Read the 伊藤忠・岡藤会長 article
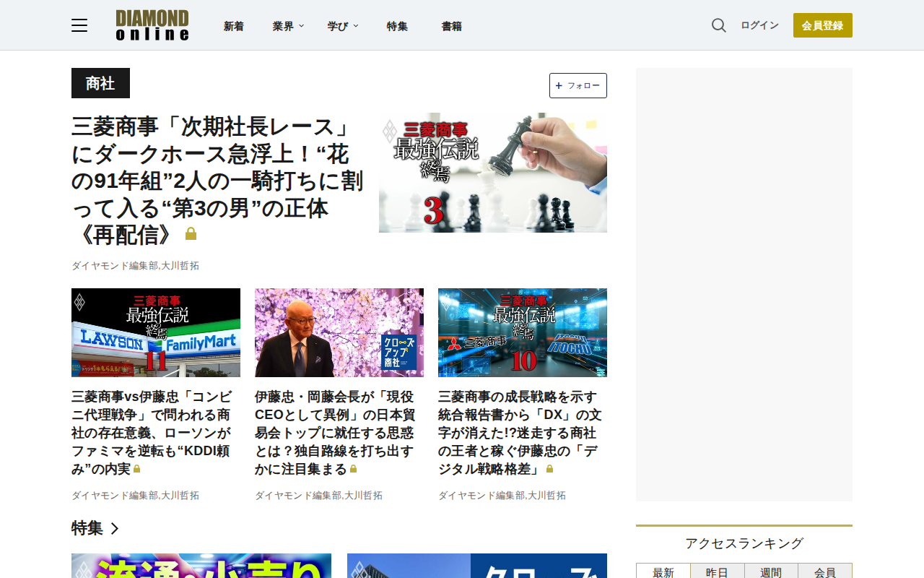Image resolution: width=924 pixels, height=578 pixels. coord(335,433)
